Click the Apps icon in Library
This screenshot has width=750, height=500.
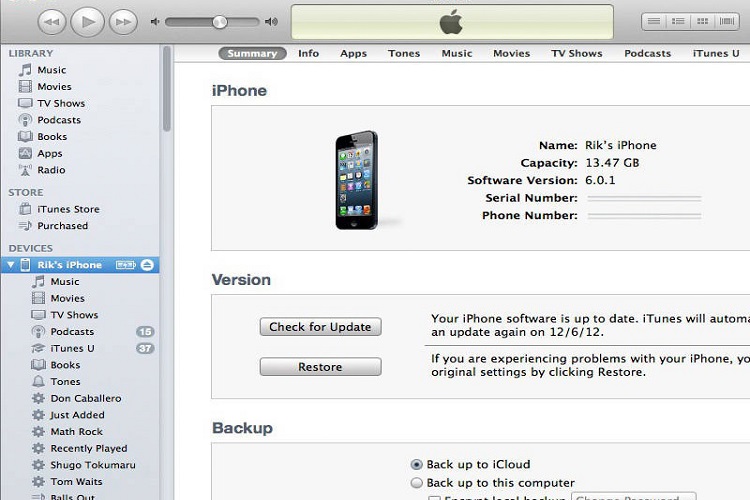pyautogui.click(x=25, y=154)
